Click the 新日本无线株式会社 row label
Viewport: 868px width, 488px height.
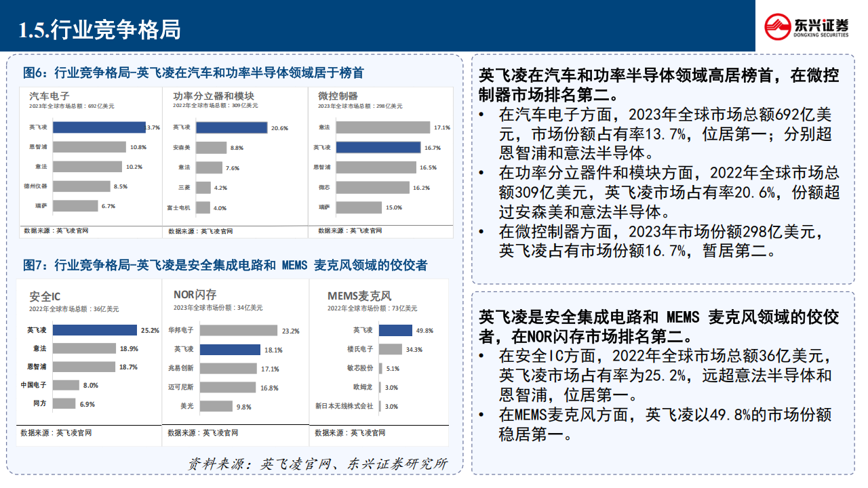pyautogui.click(x=344, y=406)
